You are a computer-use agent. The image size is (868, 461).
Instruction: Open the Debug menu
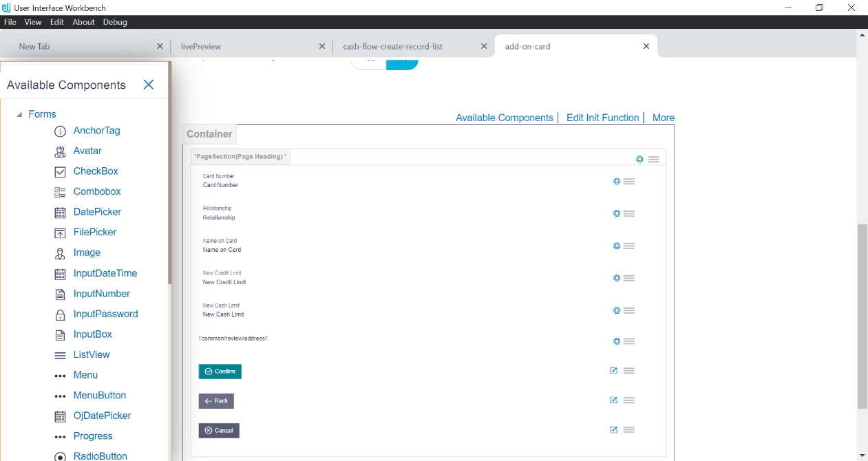pos(115,21)
